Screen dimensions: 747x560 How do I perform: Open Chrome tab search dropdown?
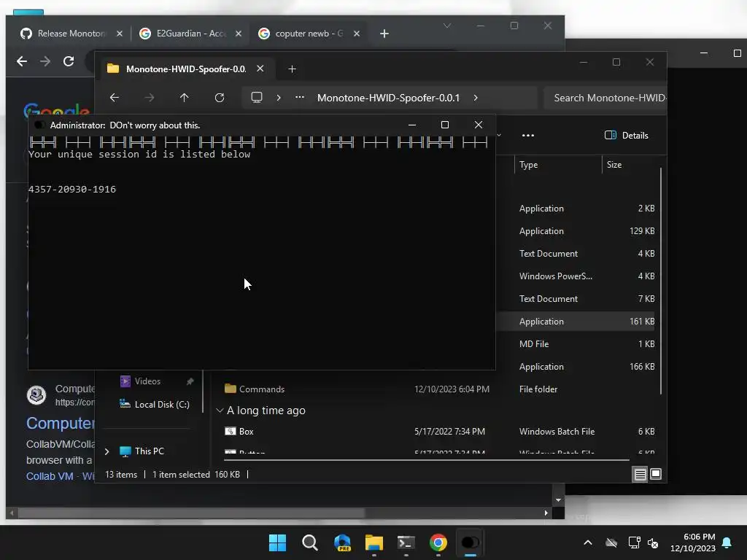(447, 26)
